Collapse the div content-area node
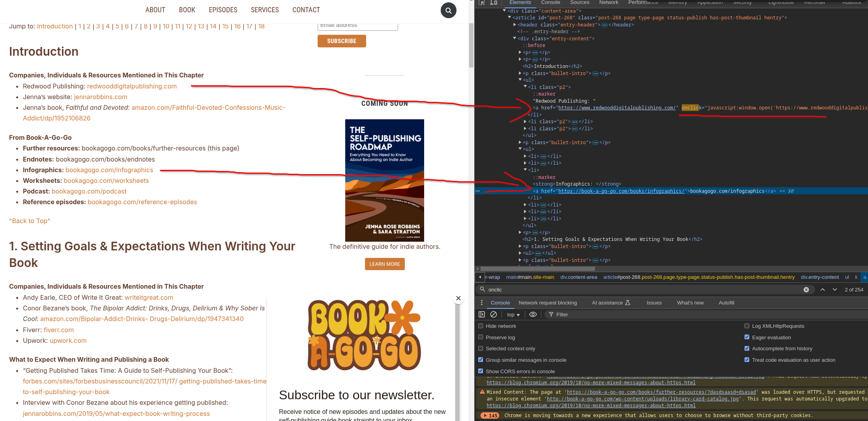Viewport: 868px width, 421px height. click(x=504, y=11)
